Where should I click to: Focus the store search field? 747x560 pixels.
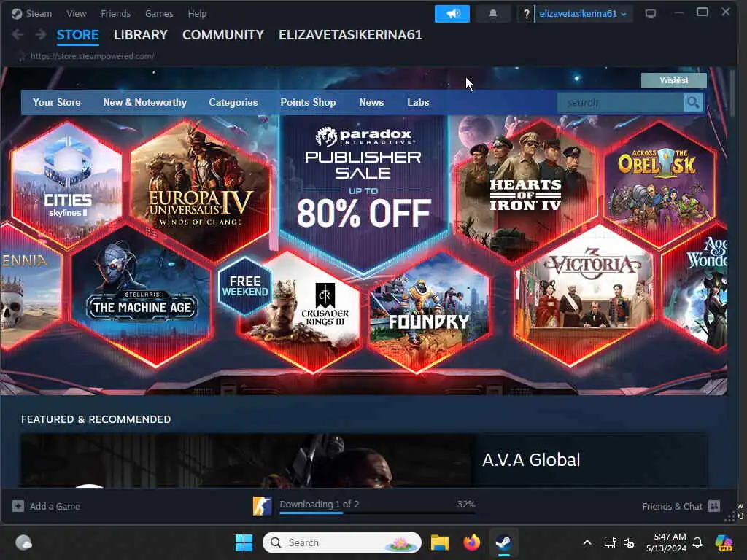621,102
